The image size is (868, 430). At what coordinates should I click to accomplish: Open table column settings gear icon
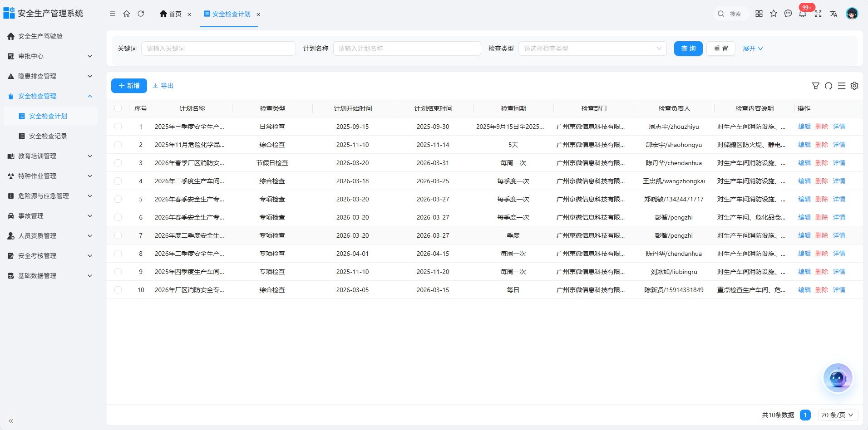click(854, 86)
